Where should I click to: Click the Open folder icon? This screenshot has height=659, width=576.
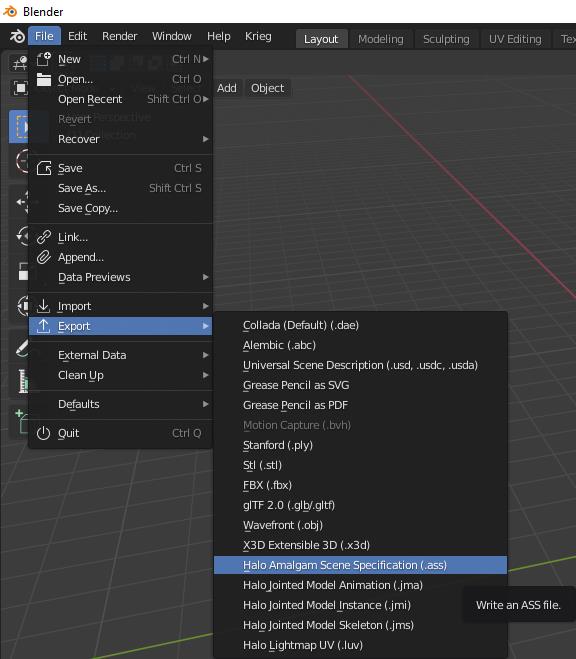tap(43, 79)
